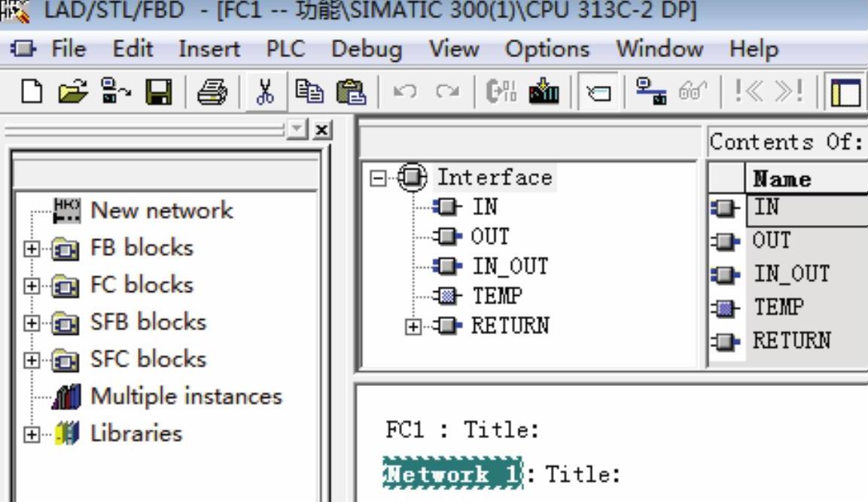Expand the FC blocks tree node
868x502 pixels.
(32, 286)
